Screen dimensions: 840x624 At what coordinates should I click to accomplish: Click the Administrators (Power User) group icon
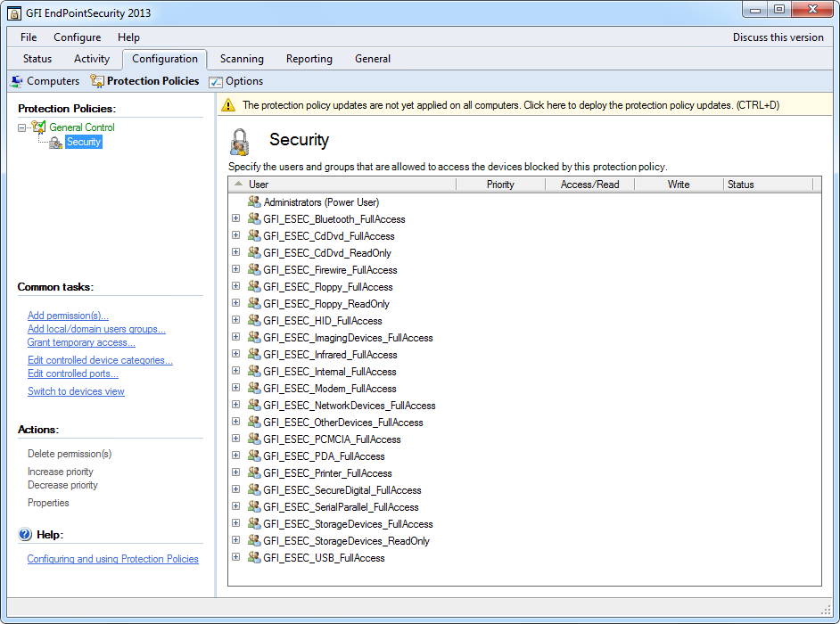(x=254, y=202)
